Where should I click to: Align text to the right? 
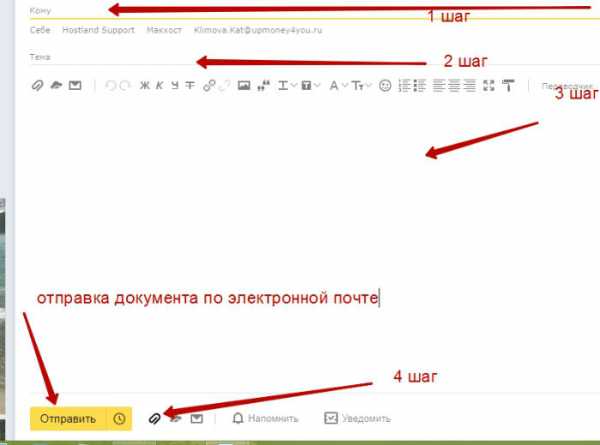click(469, 85)
